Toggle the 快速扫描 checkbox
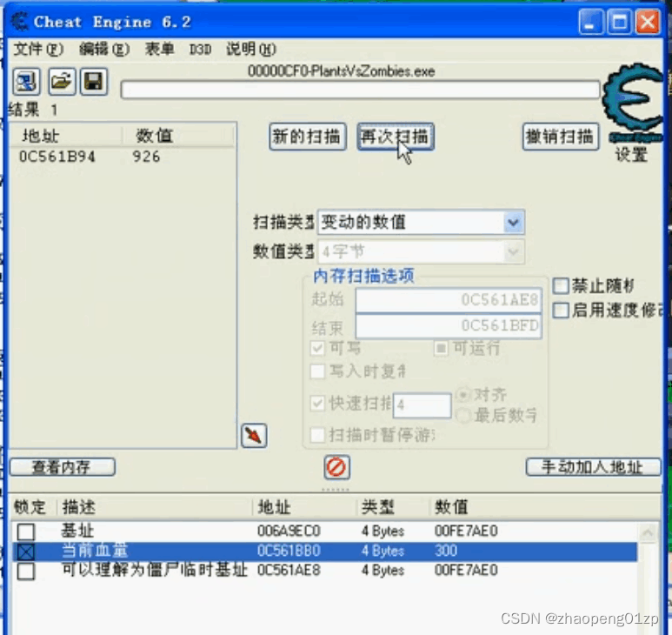Viewport: 672px width, 635px height. pos(317,404)
